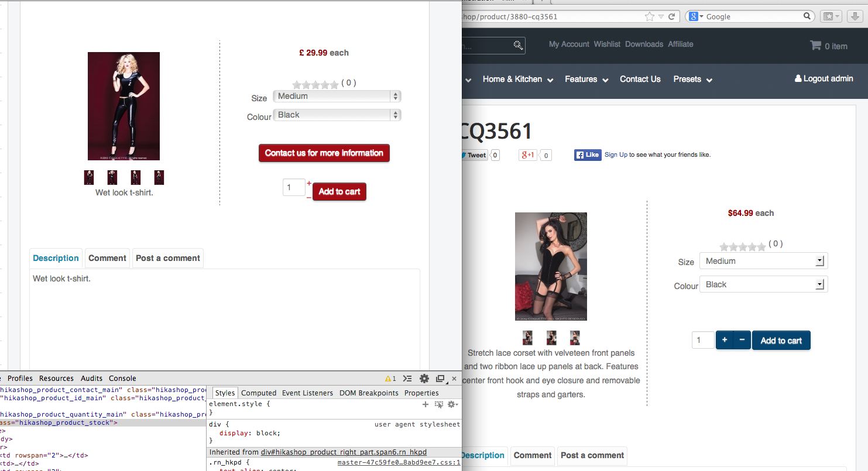Image resolution: width=868 pixels, height=471 pixels.
Task: Click the site search magnifier icon
Action: tap(518, 45)
